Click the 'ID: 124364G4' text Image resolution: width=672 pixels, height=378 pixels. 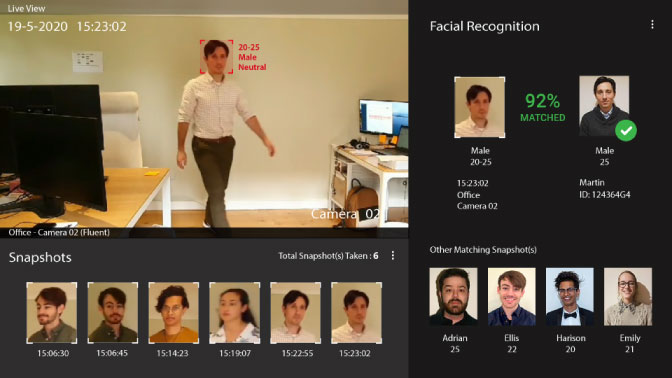pos(605,195)
